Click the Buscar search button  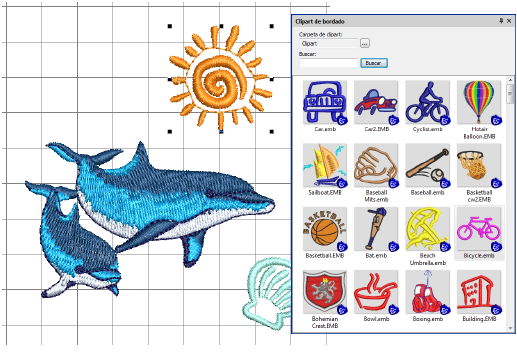click(x=374, y=63)
